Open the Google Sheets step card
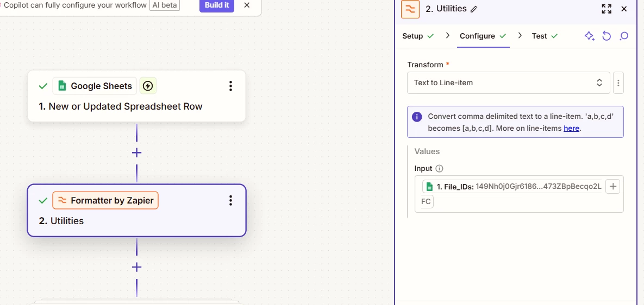644x305 pixels. click(137, 96)
